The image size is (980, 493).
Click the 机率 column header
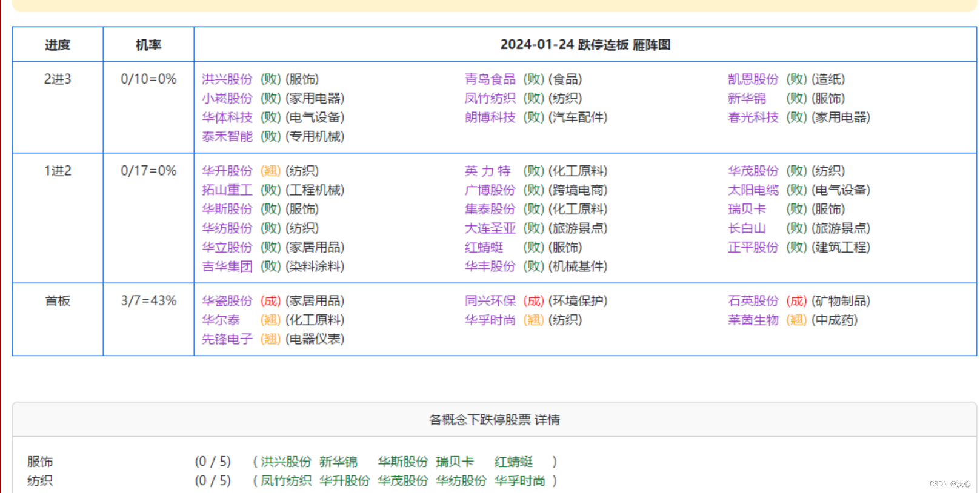[x=148, y=45]
